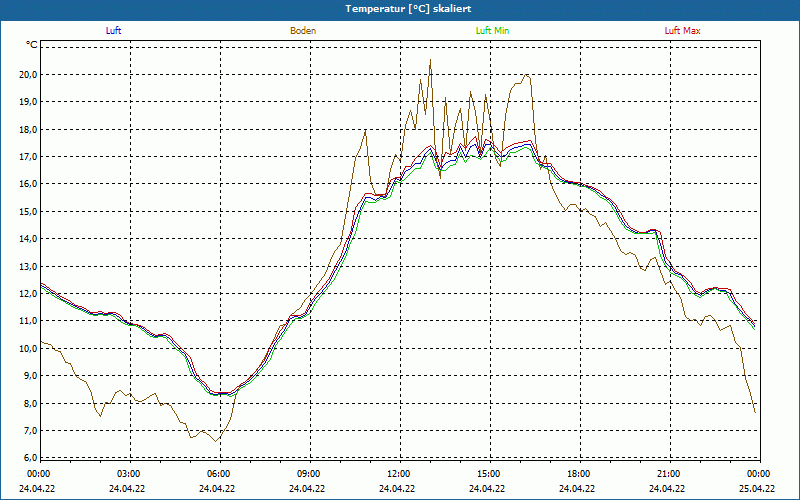Viewport: 800px width, 500px height.
Task: Click the 10,0 y-axis value
Action: coord(29,348)
